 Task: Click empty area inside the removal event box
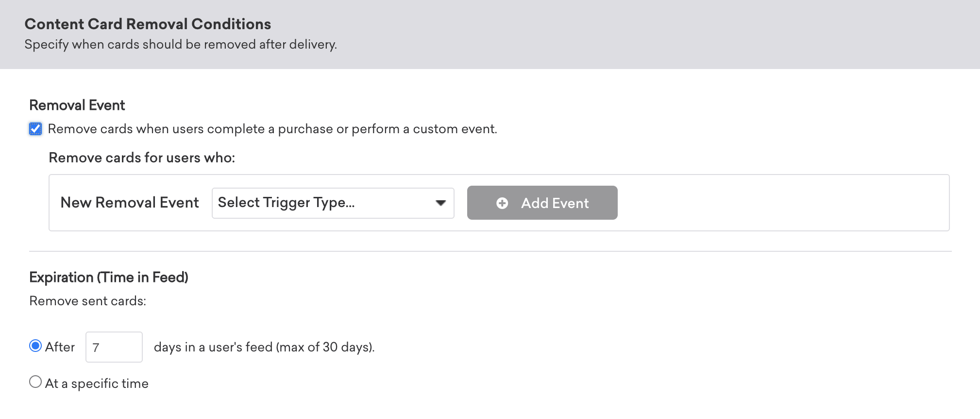click(x=777, y=203)
